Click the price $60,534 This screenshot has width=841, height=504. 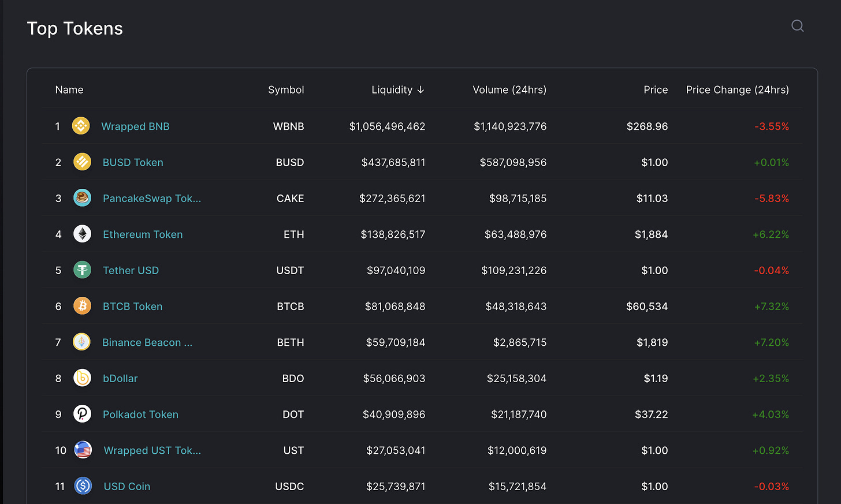(x=647, y=307)
